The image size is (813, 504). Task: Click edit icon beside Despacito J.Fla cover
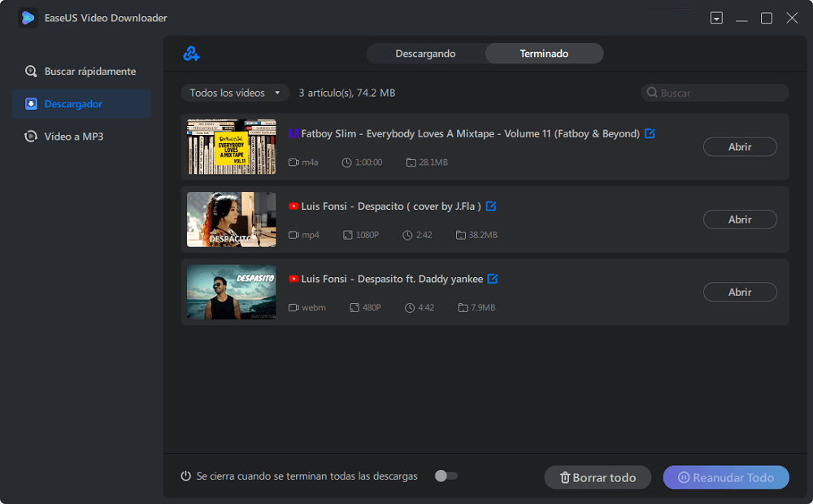coord(490,206)
